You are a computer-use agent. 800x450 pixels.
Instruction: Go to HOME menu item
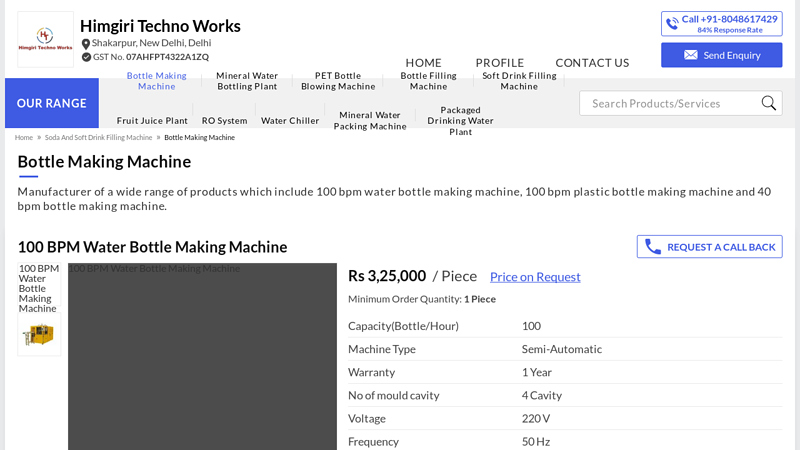(423, 63)
